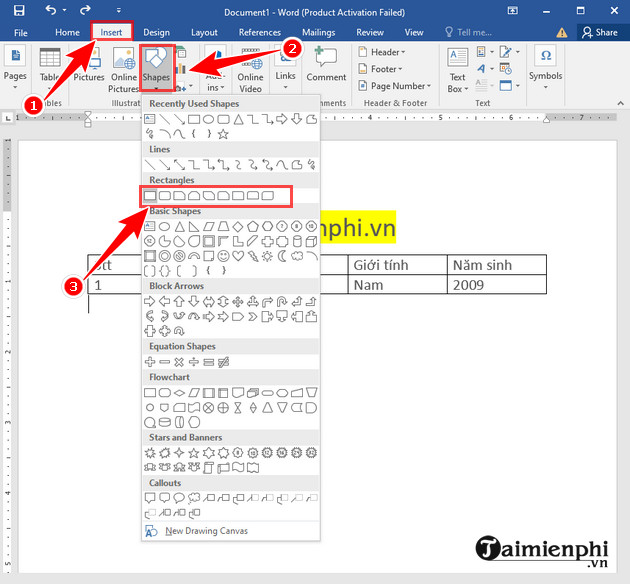The height and width of the screenshot is (584, 630).
Task: Open the Page Number dropdown
Action: 395,86
